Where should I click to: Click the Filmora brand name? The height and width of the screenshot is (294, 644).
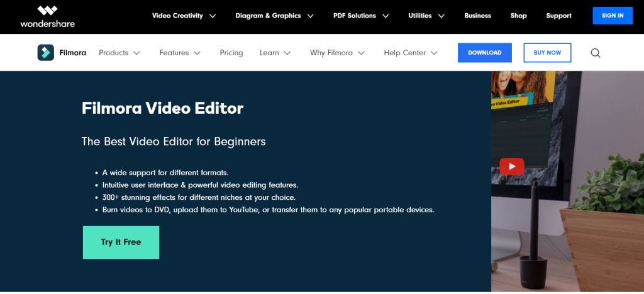[x=73, y=53]
